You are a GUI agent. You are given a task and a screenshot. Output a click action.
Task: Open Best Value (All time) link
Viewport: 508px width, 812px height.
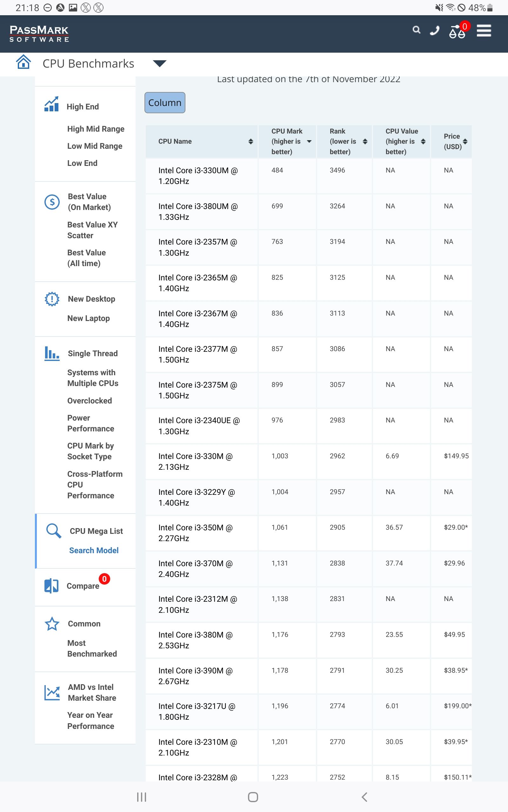pyautogui.click(x=86, y=258)
